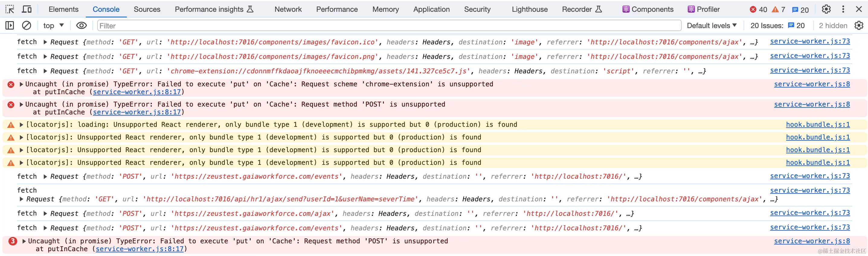Click the warning count badge showing 7
Screen dimensions: 868x256
(778, 9)
